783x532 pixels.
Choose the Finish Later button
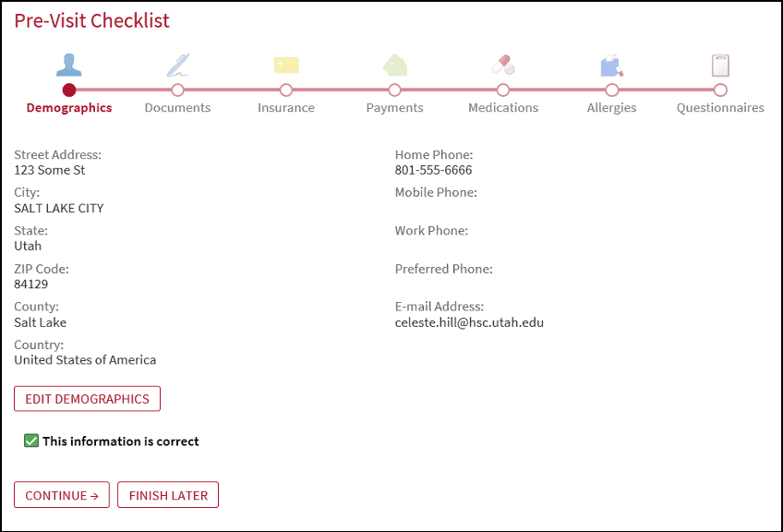[x=168, y=495]
